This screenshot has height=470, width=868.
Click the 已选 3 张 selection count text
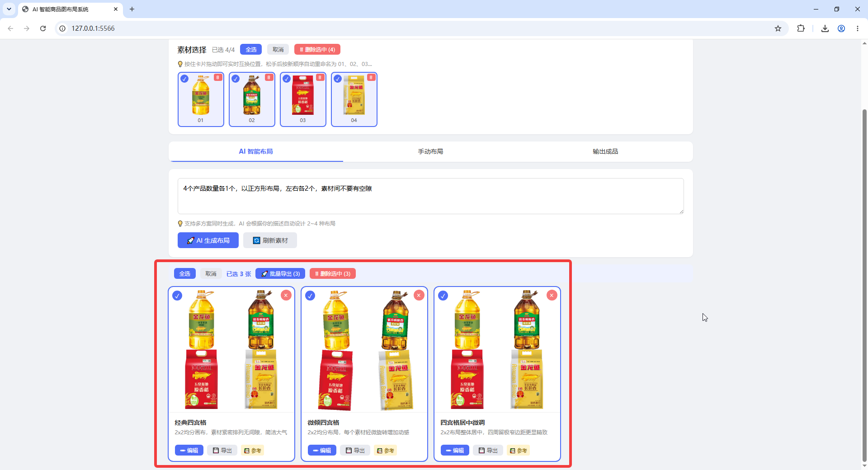coord(239,274)
